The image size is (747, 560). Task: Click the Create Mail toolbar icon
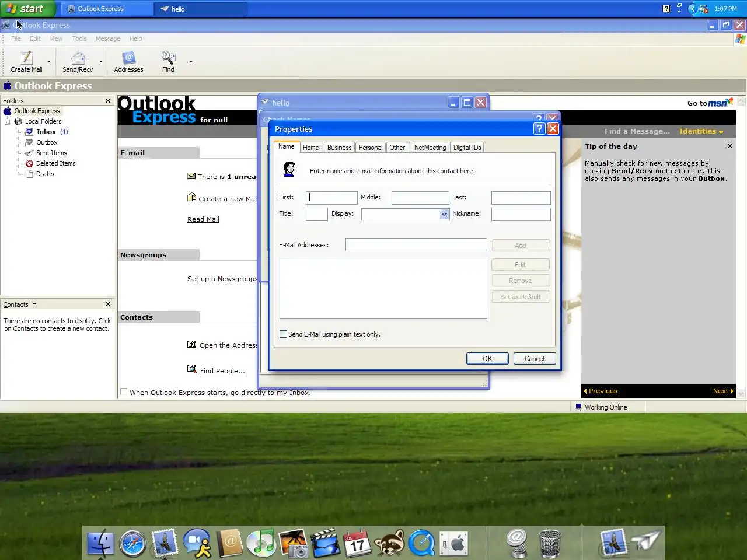(26, 61)
